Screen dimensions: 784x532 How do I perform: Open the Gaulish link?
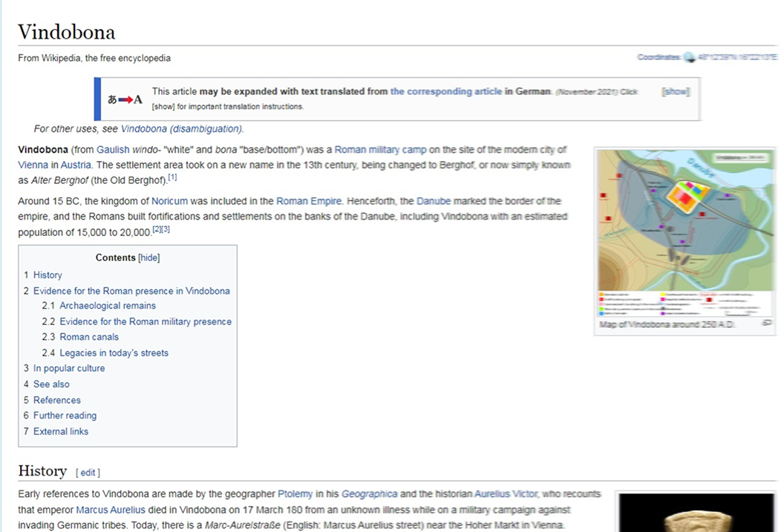click(113, 149)
